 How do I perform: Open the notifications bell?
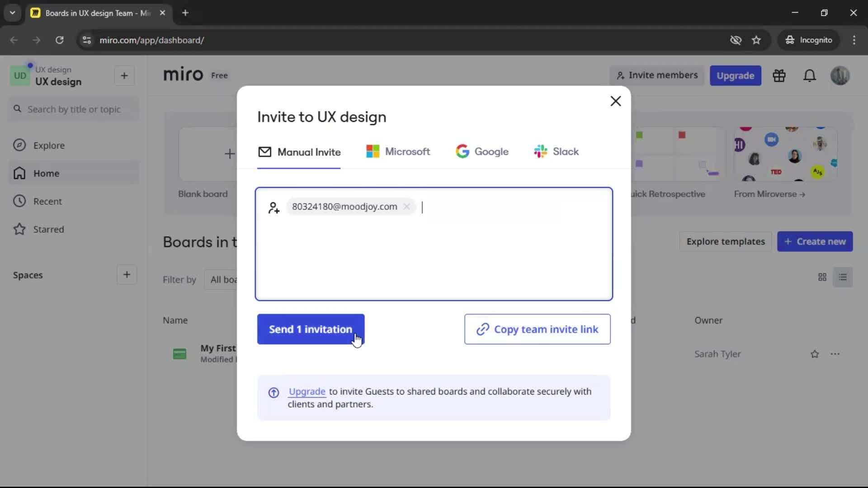(x=809, y=75)
